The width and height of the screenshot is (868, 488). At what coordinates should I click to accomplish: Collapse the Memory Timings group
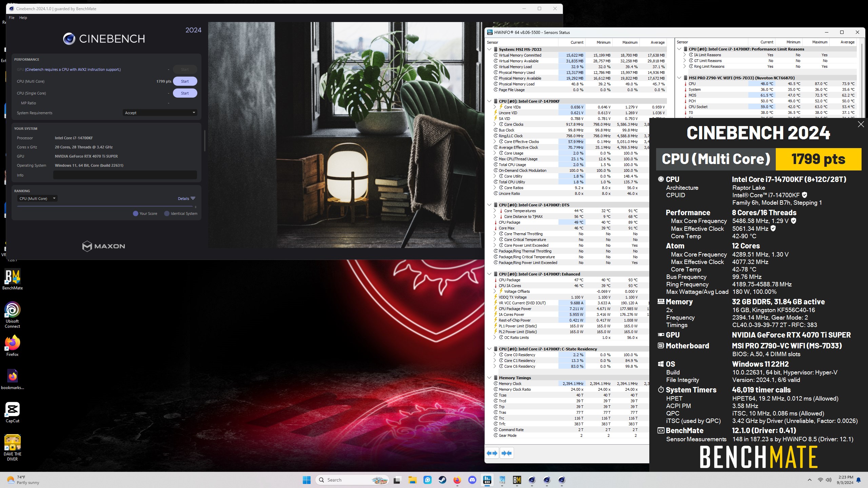489,378
